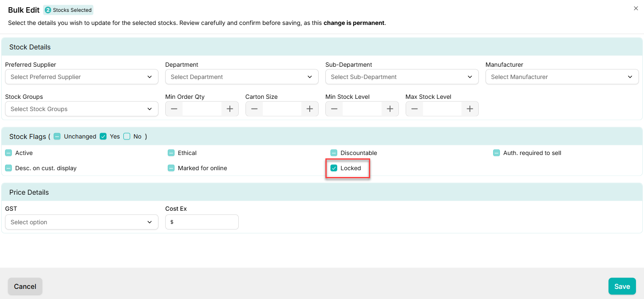Close the Bulk Edit dialog with X
Viewport: 644px width, 299px height.
[636, 8]
